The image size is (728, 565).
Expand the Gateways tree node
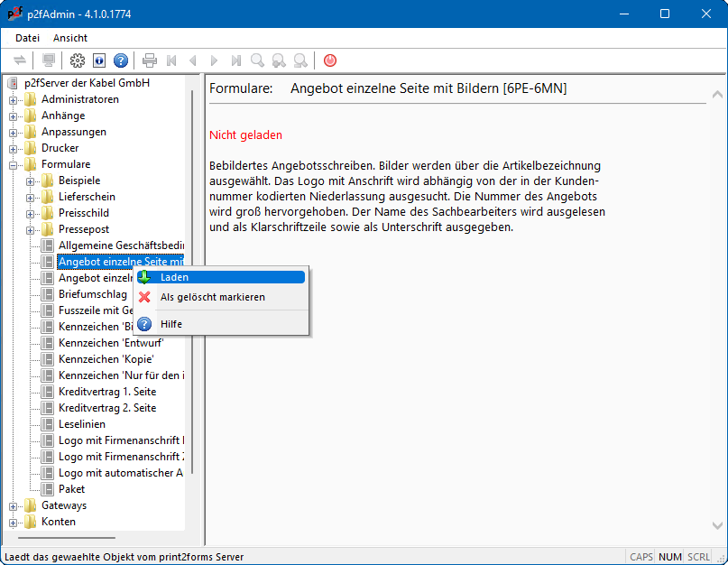point(14,506)
